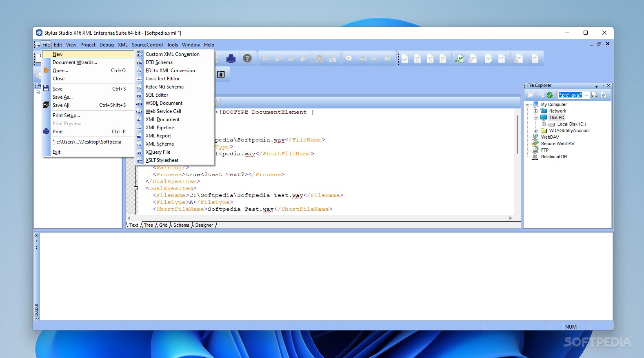Select the Relational DB tree item
The width and height of the screenshot is (644, 358).
[554, 157]
